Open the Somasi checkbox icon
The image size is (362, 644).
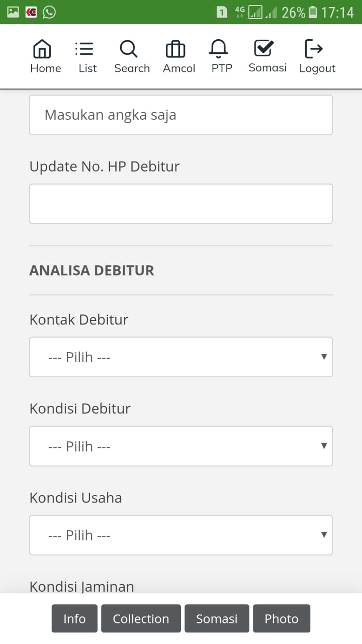click(263, 48)
